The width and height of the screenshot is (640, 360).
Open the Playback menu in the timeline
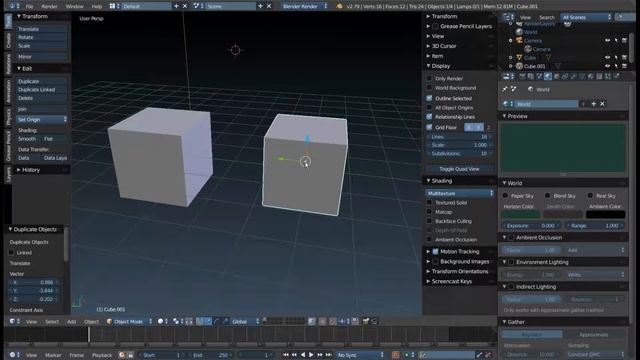point(102,356)
